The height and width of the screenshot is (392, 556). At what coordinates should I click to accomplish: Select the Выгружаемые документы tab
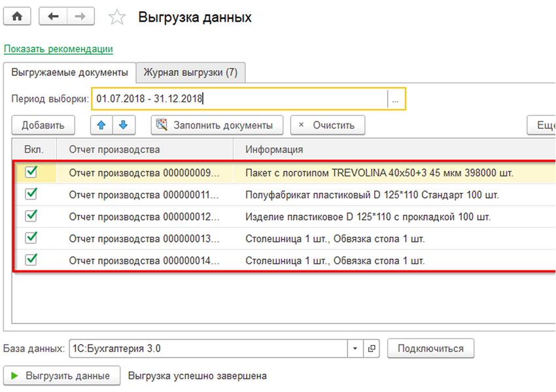tap(70, 73)
